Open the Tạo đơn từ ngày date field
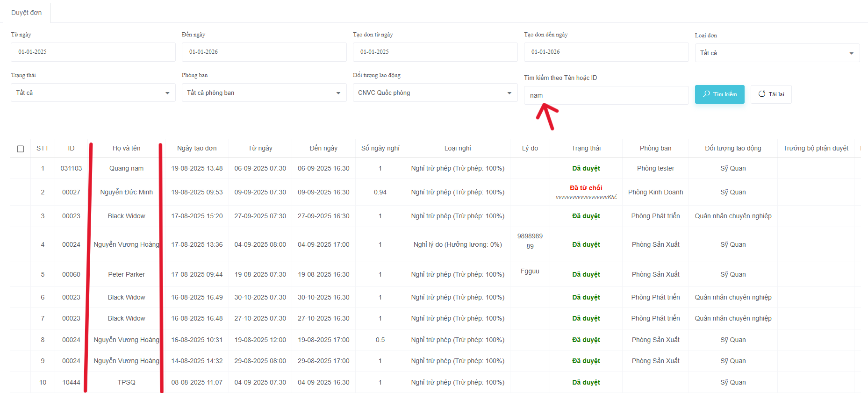This screenshot has width=868, height=393. (x=435, y=52)
